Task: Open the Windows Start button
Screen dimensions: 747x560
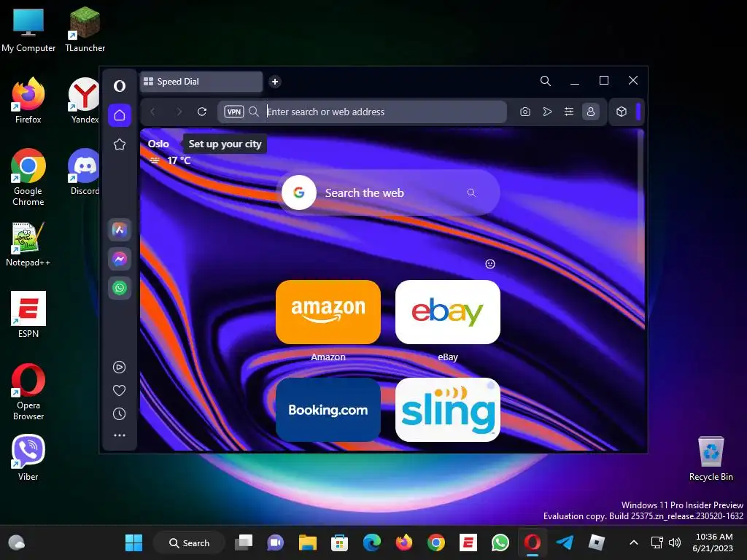Action: coord(134,542)
